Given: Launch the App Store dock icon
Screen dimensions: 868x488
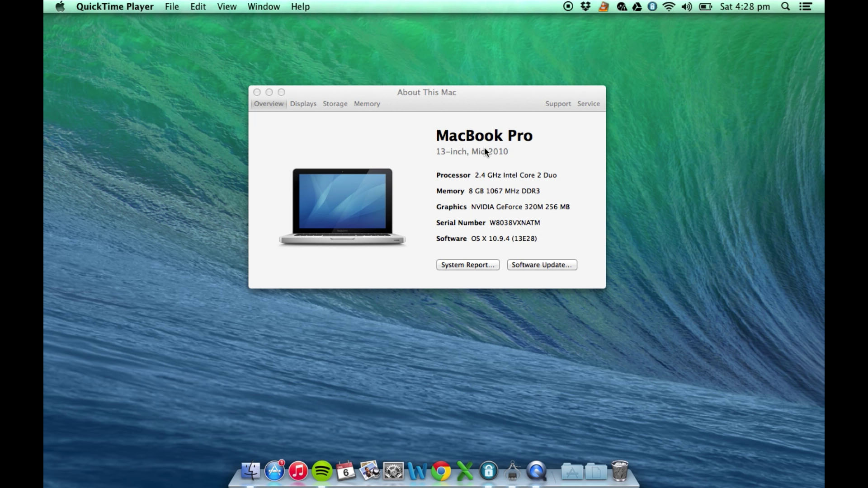Looking at the screenshot, I should tap(274, 471).
